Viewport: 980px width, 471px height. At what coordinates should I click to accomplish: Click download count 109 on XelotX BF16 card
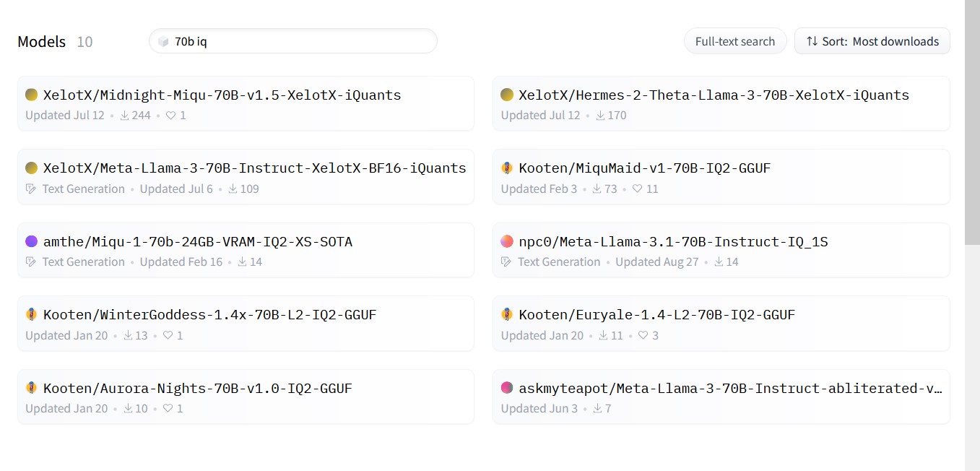[x=249, y=189]
